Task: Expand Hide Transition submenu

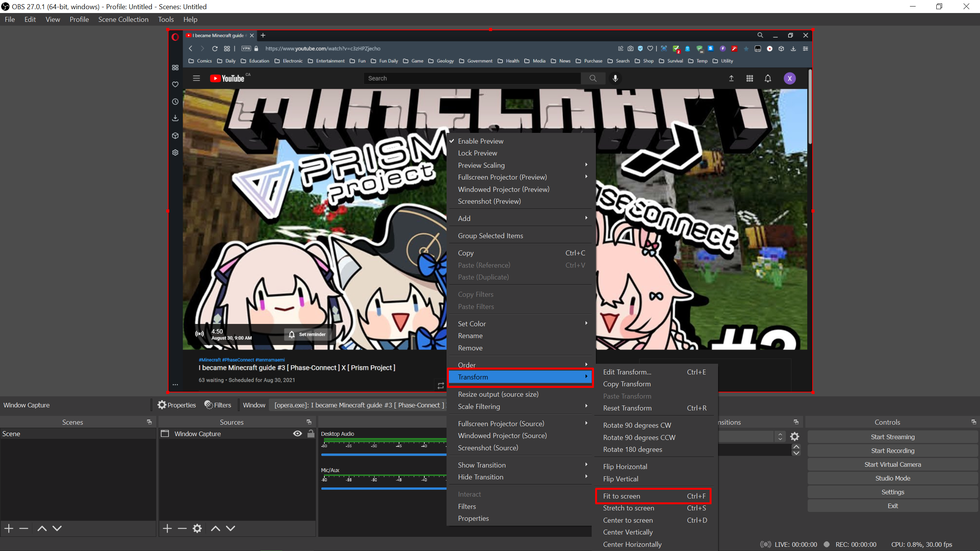Action: coord(520,477)
